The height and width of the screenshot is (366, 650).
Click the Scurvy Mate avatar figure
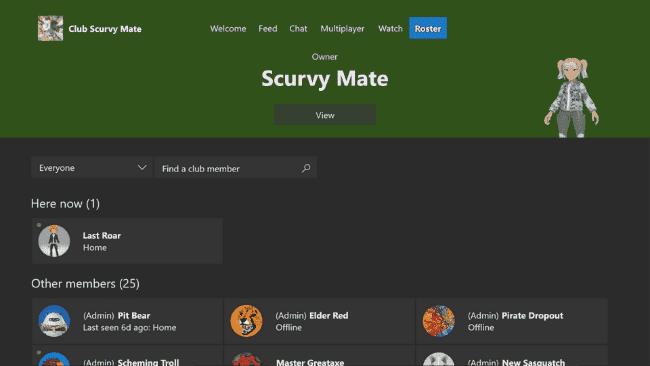[x=572, y=98]
